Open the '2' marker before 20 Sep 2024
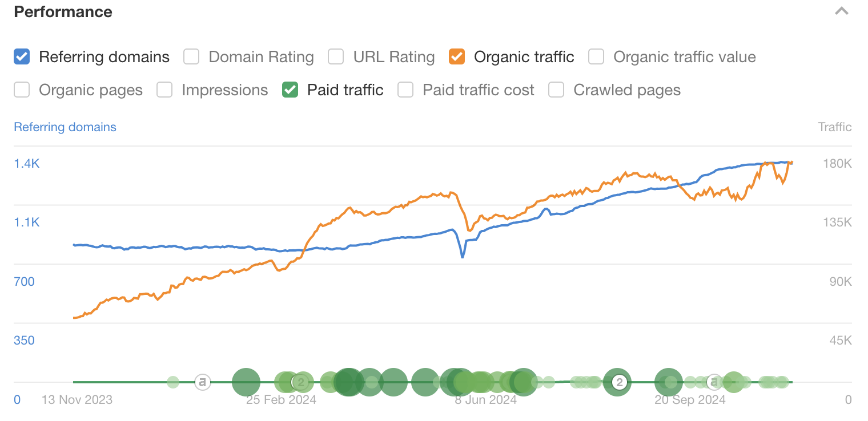The width and height of the screenshot is (868, 421). tap(619, 382)
